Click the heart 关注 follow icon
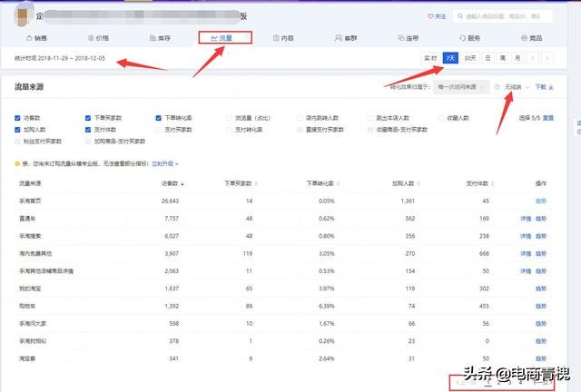 point(430,16)
